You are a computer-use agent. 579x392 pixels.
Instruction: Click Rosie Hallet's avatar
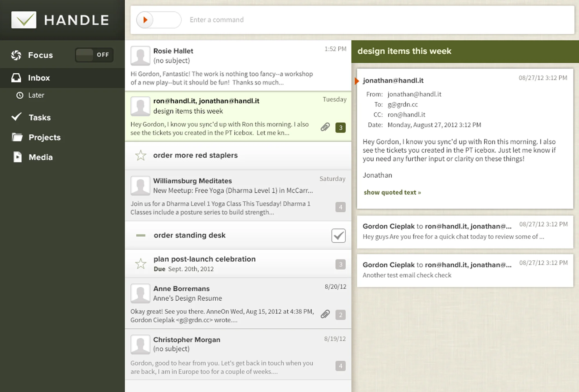point(140,56)
